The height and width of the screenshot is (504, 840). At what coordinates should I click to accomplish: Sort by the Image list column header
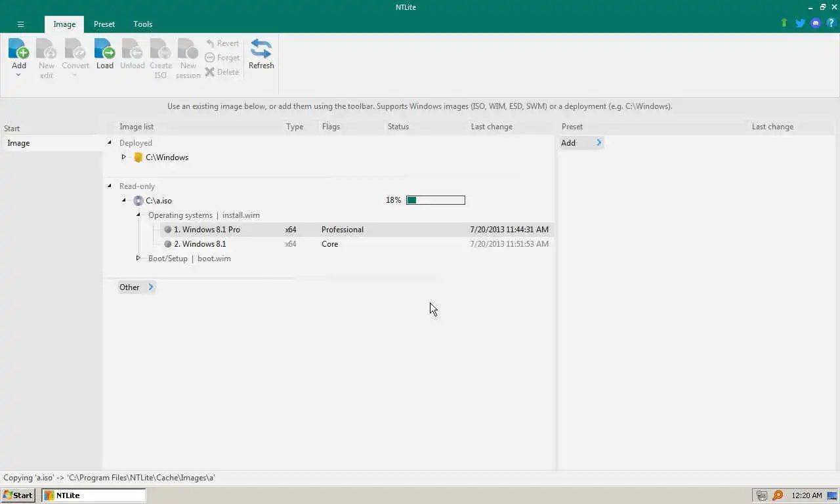tap(136, 127)
